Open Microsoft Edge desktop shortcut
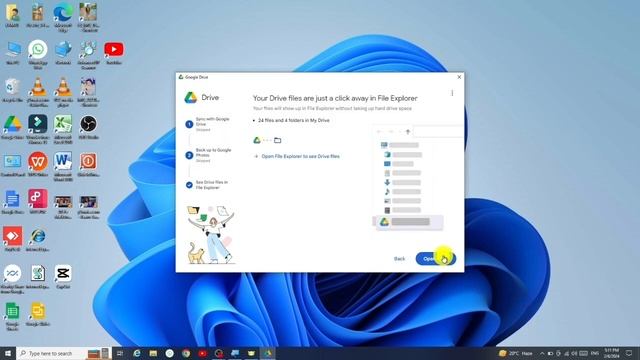The width and height of the screenshot is (640, 360). (63, 16)
